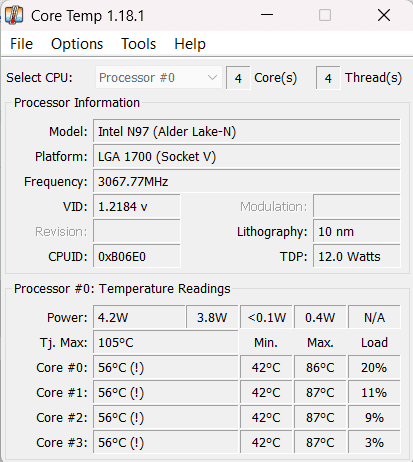Expand the Select CPU Processor #0 dropdown

pyautogui.click(x=159, y=78)
